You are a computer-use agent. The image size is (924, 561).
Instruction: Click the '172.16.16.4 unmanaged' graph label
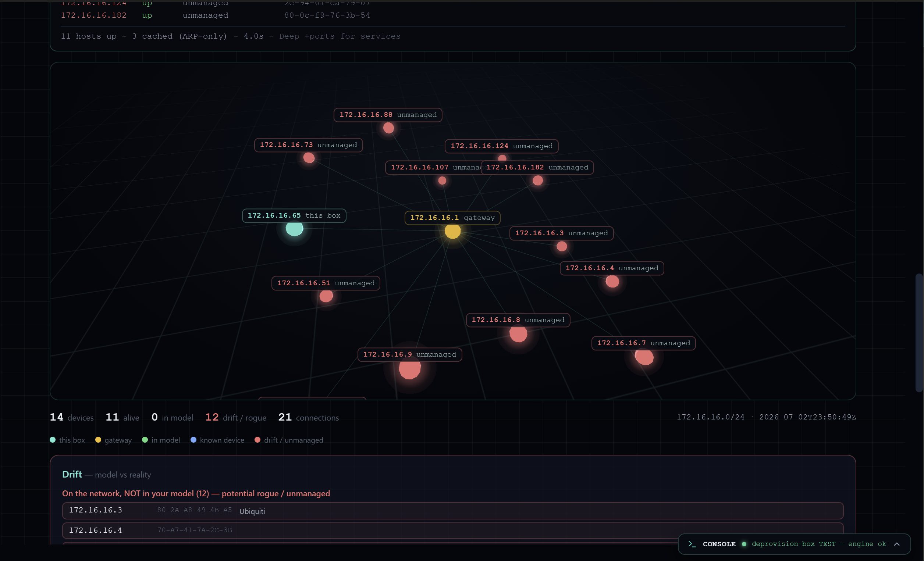tap(612, 268)
